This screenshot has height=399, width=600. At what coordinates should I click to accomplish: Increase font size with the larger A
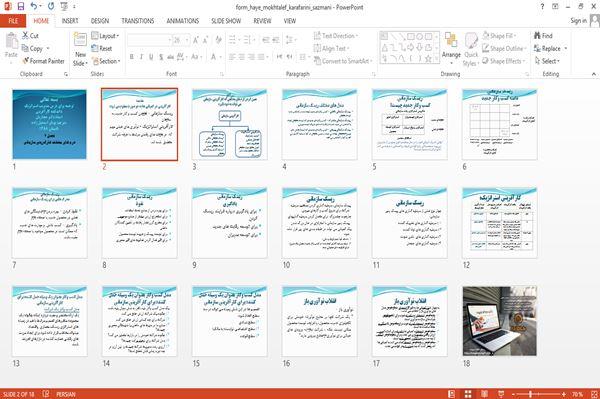pyautogui.click(x=196, y=40)
